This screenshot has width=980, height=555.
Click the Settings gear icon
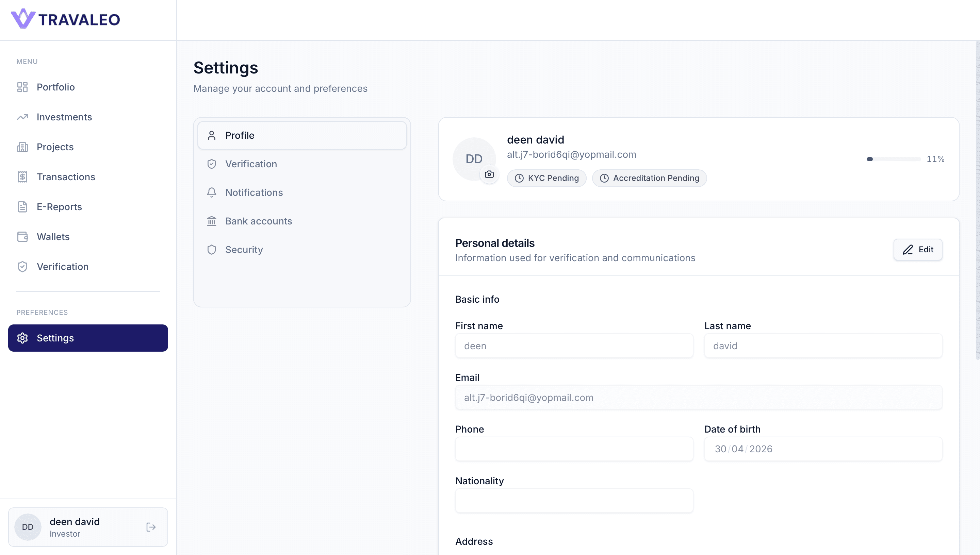click(22, 338)
